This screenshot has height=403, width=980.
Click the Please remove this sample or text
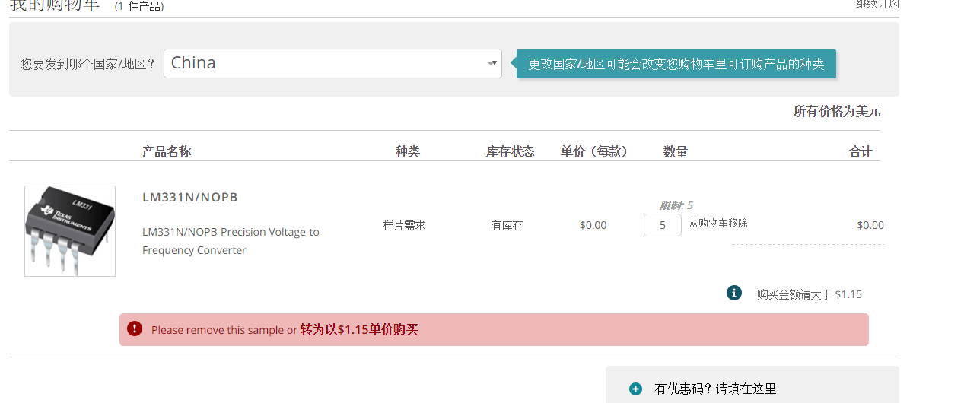[224, 330]
